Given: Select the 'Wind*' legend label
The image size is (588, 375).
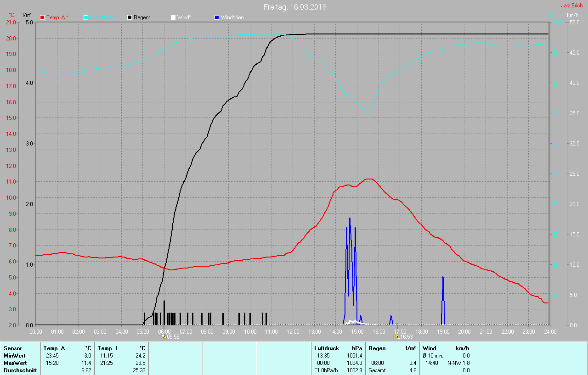Looking at the screenshot, I should (x=184, y=17).
